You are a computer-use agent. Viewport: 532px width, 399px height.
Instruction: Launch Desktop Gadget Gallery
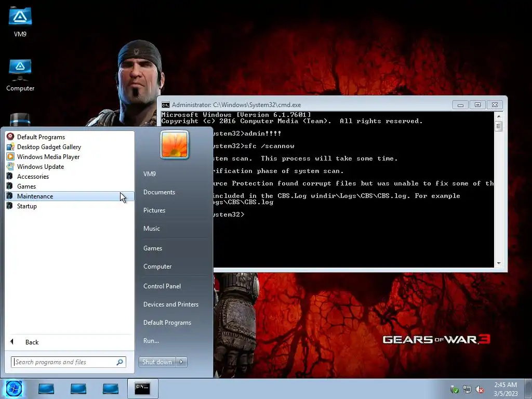pos(70,147)
